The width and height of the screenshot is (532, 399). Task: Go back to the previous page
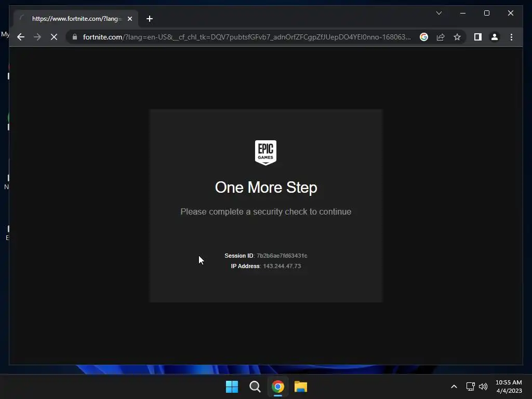(x=21, y=37)
